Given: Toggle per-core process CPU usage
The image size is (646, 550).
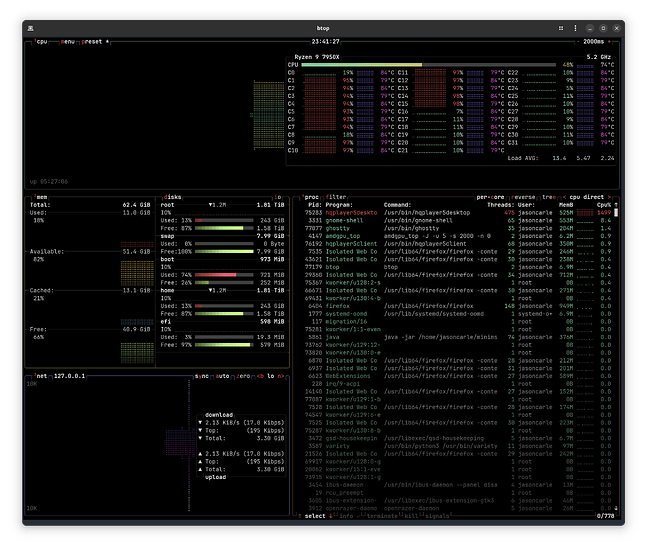Looking at the screenshot, I should [490, 197].
